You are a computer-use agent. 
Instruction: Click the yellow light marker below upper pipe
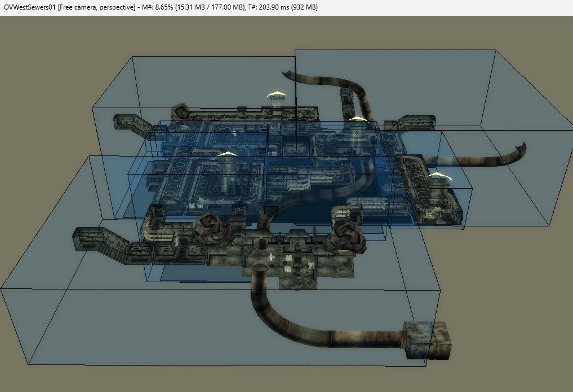pos(356,119)
